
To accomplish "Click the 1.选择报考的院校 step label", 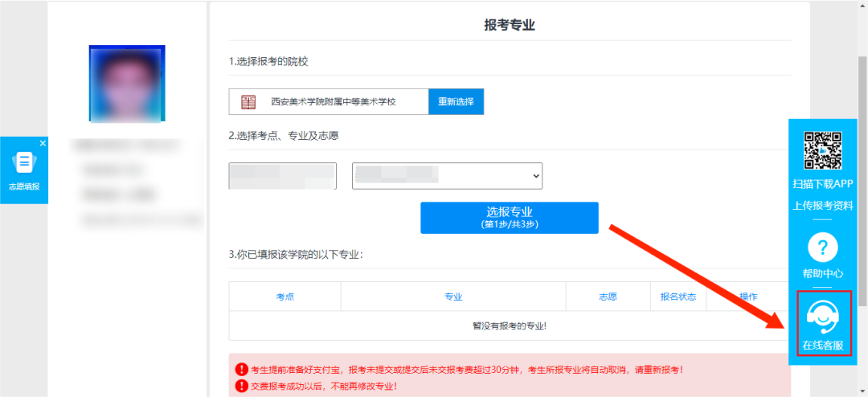I will click(x=268, y=61).
